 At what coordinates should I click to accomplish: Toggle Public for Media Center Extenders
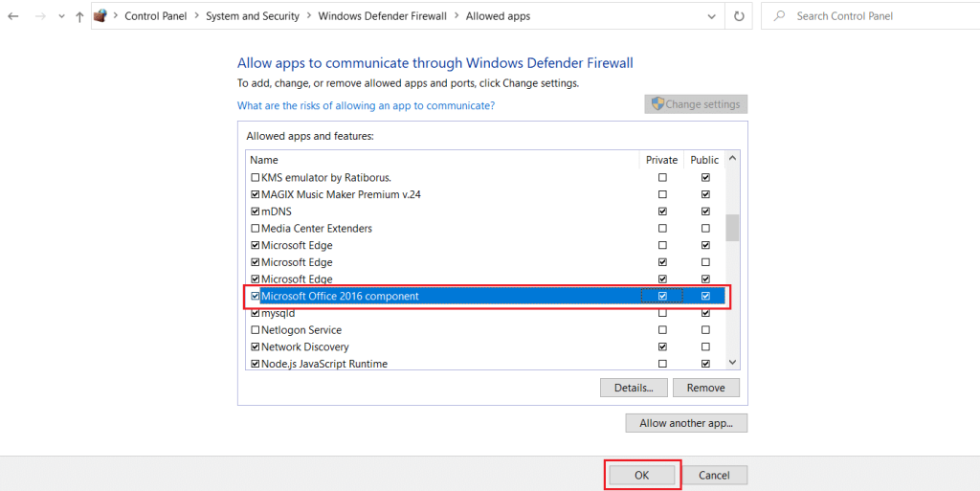[705, 228]
